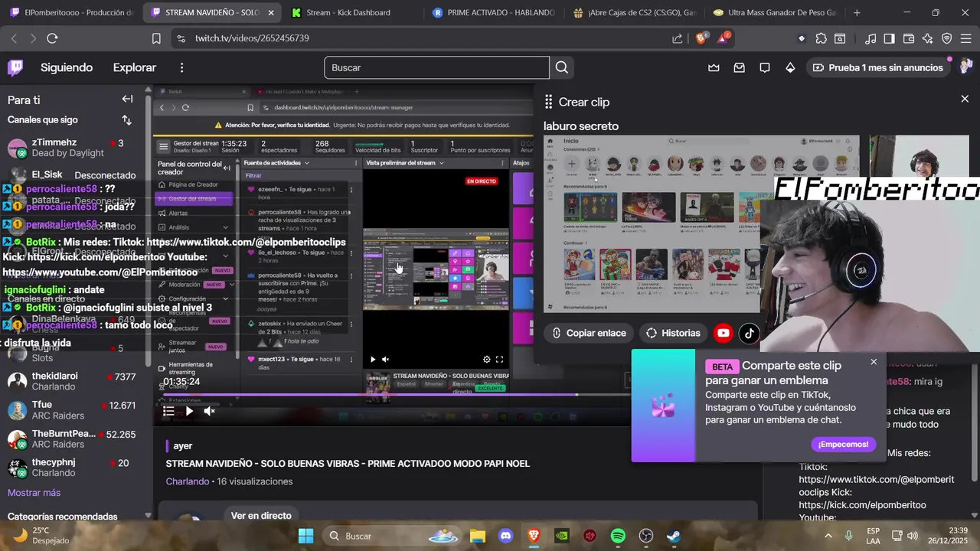This screenshot has width=980, height=551.
Task: Switch to the Abre Cajas de CS2 tab
Action: click(634, 12)
